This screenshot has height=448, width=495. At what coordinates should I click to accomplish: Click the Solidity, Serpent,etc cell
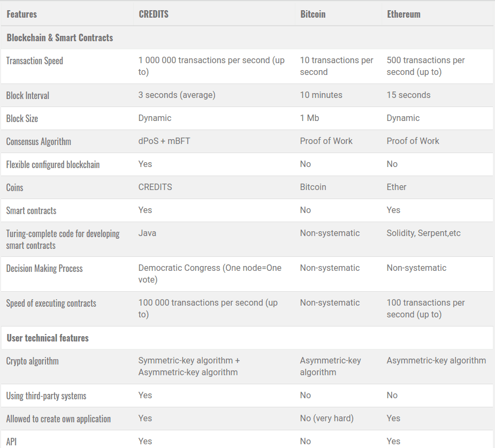[x=424, y=233]
